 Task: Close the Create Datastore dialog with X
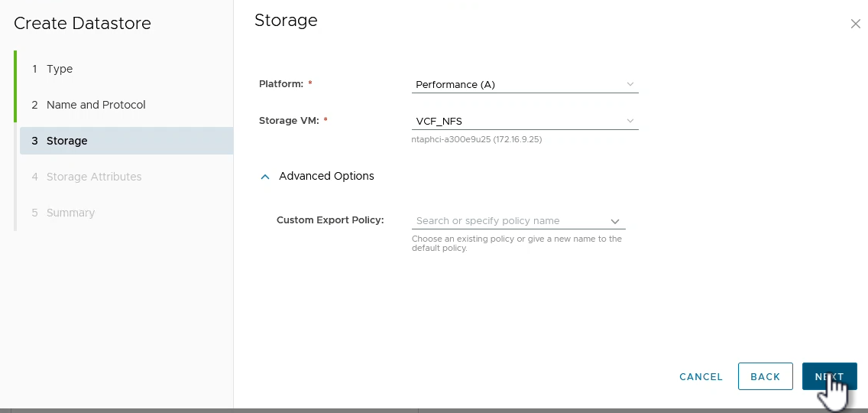tap(855, 24)
